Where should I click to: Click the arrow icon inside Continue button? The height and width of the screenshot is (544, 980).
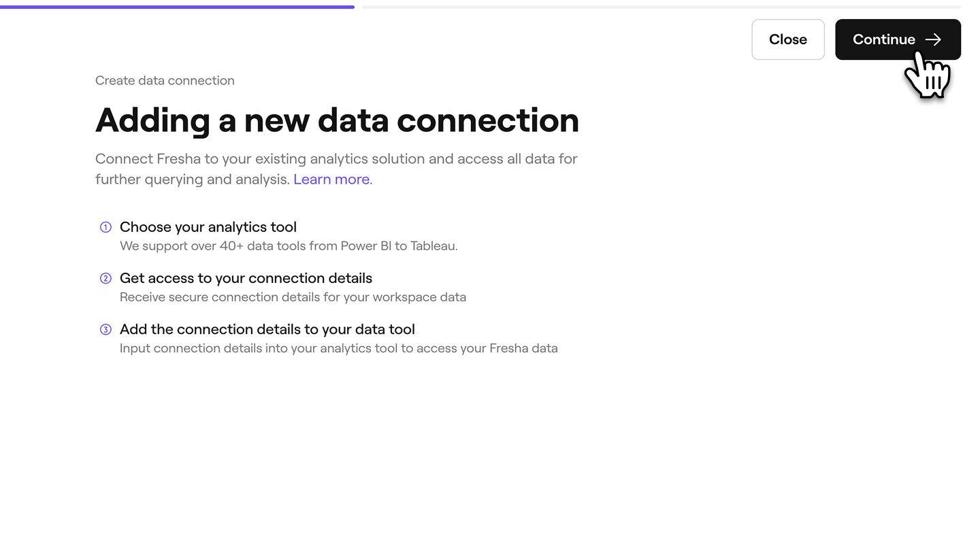[x=933, y=39]
